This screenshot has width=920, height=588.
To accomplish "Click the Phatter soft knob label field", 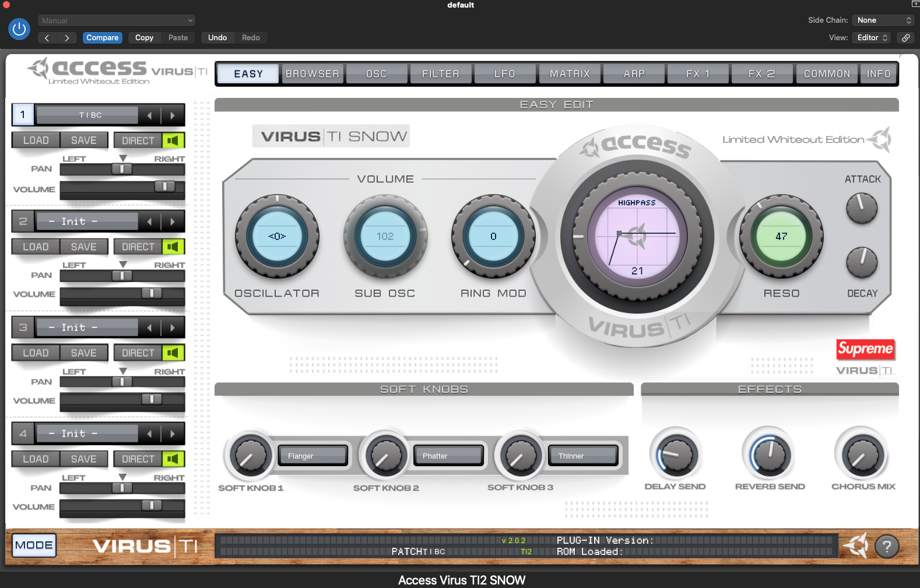I will [x=448, y=456].
